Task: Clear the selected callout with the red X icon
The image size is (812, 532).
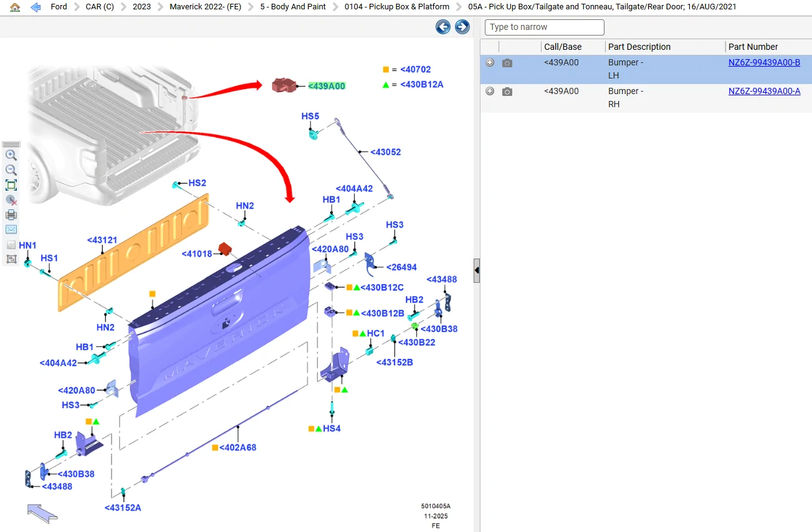Action: tap(11, 200)
